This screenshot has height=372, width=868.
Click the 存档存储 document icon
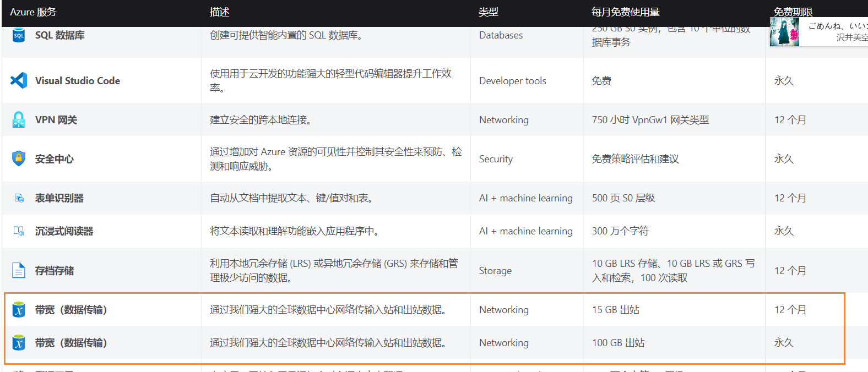pos(19,270)
